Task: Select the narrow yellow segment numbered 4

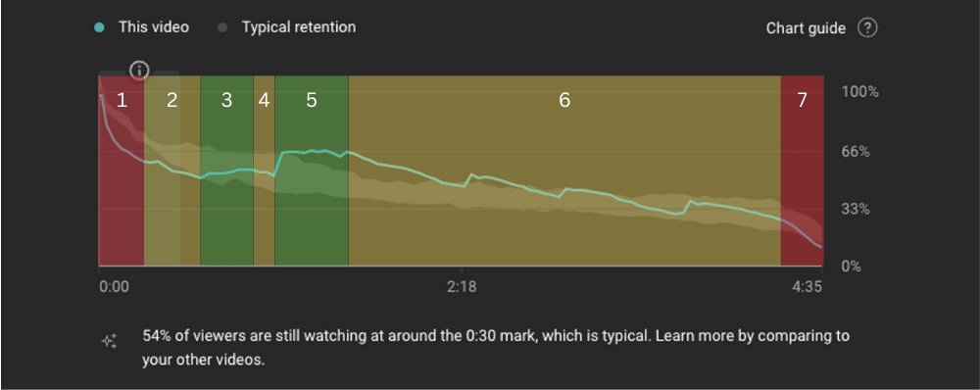Action: pos(264,171)
